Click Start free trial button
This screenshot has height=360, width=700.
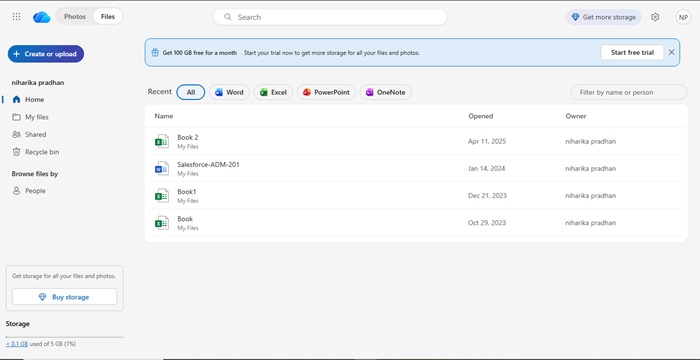(x=632, y=52)
